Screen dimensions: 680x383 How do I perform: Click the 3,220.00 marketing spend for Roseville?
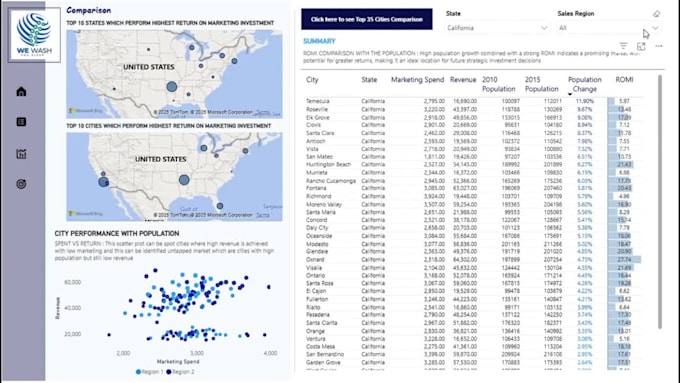(434, 109)
